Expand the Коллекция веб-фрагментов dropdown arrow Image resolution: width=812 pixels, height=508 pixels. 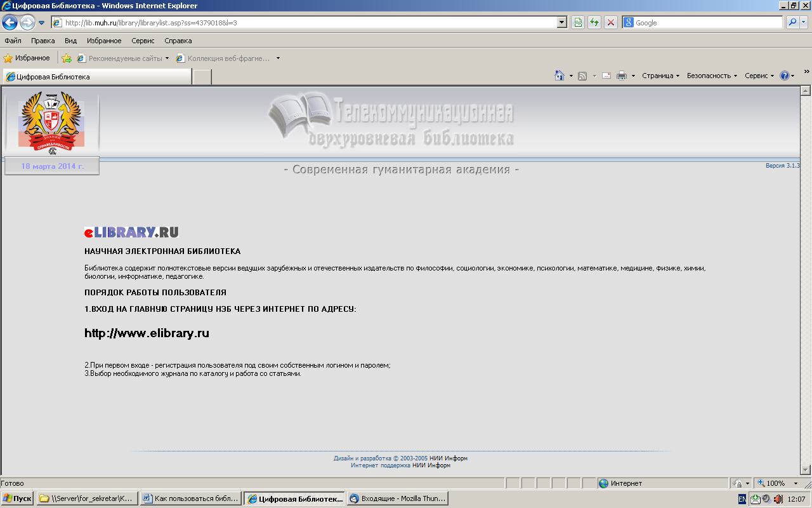point(278,58)
